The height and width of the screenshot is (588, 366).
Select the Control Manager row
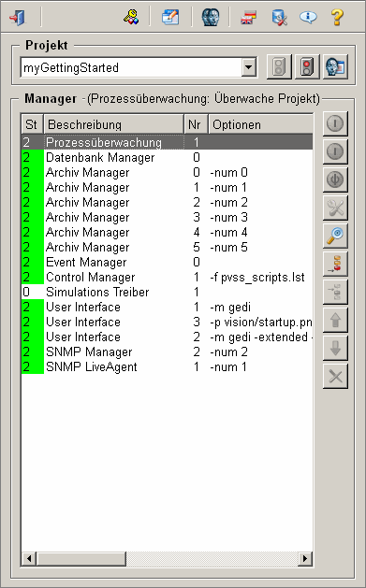click(167, 277)
